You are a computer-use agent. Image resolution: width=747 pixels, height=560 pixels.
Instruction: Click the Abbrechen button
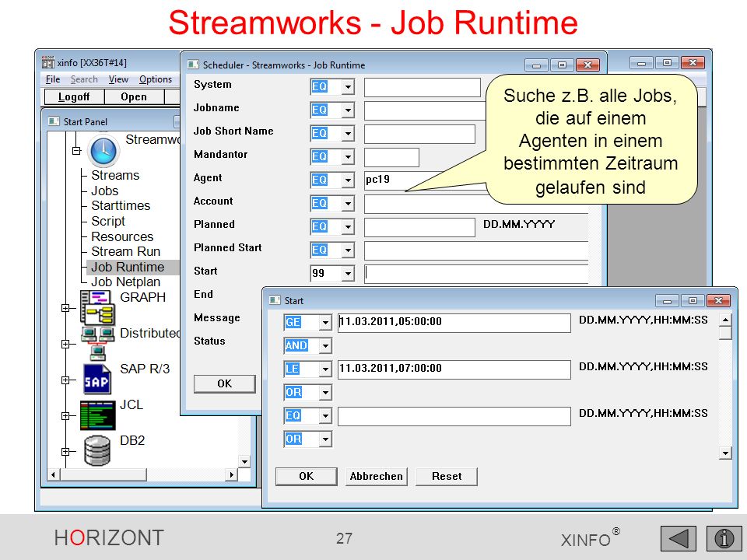coord(377,476)
